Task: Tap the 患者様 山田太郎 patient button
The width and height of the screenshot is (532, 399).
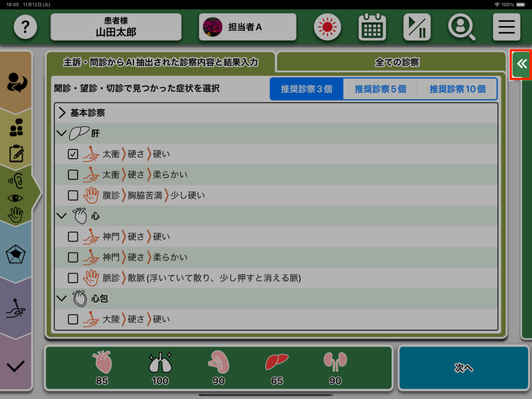Action: point(116,27)
